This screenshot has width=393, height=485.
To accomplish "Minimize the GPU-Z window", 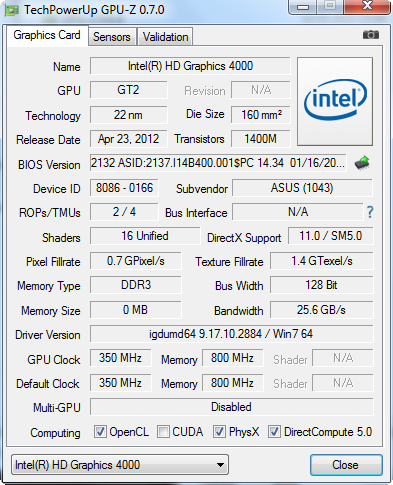I will coord(303,6).
